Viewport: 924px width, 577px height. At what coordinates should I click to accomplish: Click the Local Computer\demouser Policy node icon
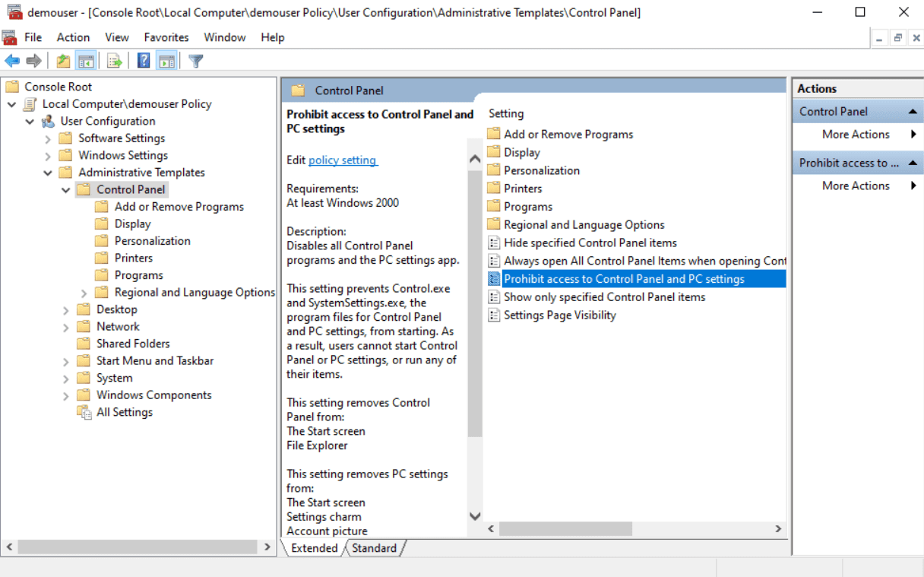(x=31, y=104)
